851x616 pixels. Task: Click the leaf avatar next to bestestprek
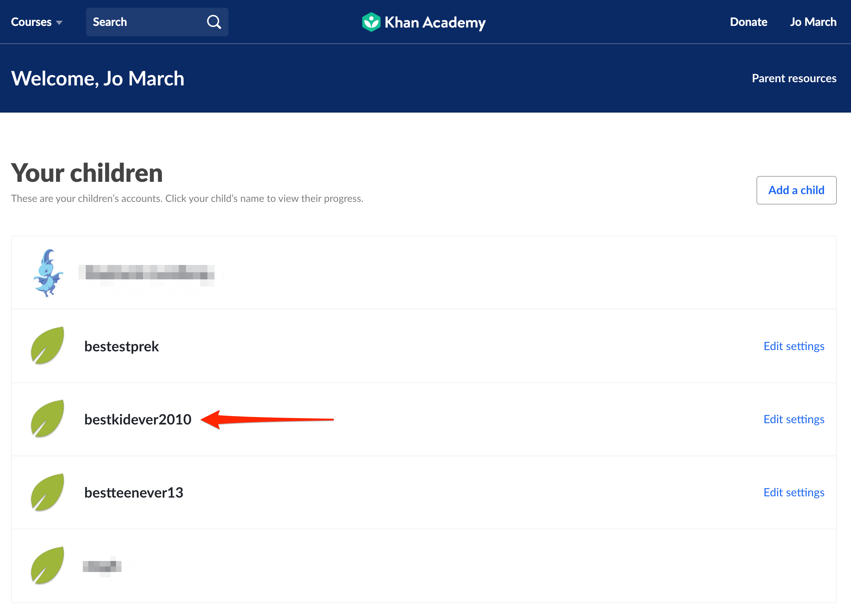[48, 346]
